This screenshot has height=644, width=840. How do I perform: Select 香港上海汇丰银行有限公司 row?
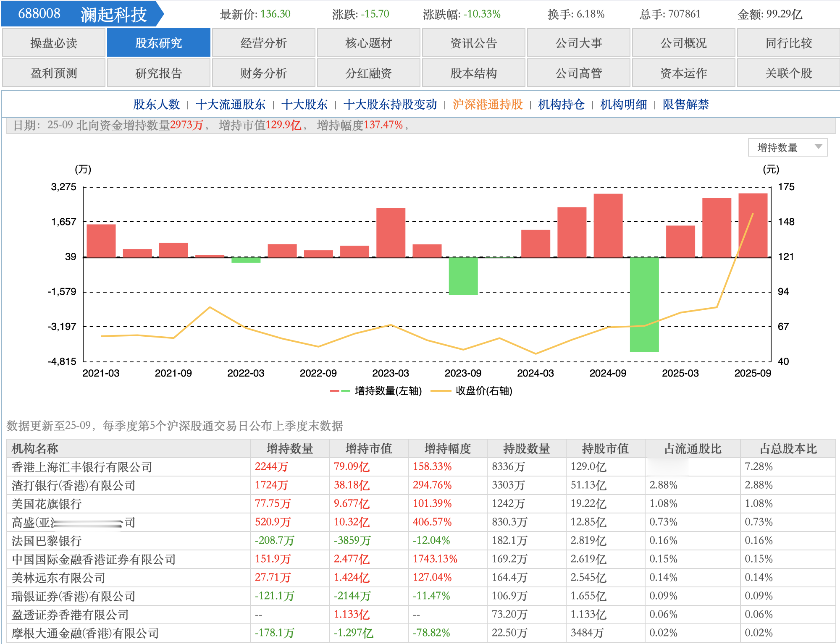coord(82,467)
